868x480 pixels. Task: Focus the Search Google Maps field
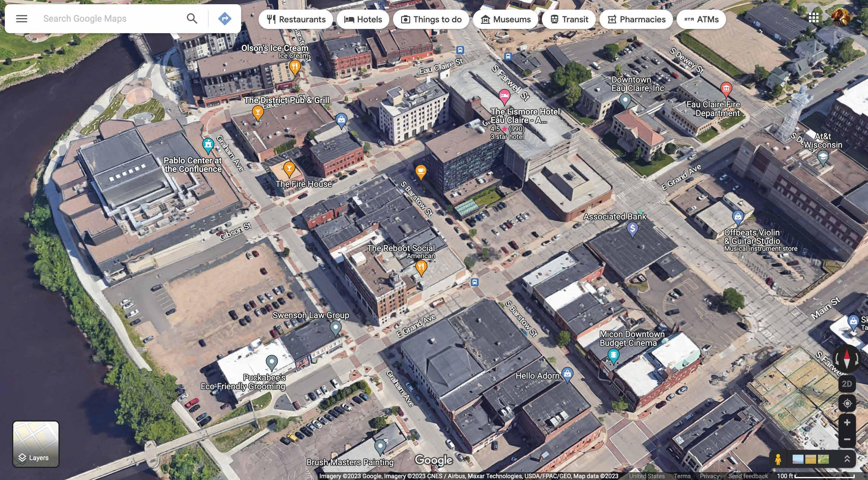pyautogui.click(x=111, y=18)
